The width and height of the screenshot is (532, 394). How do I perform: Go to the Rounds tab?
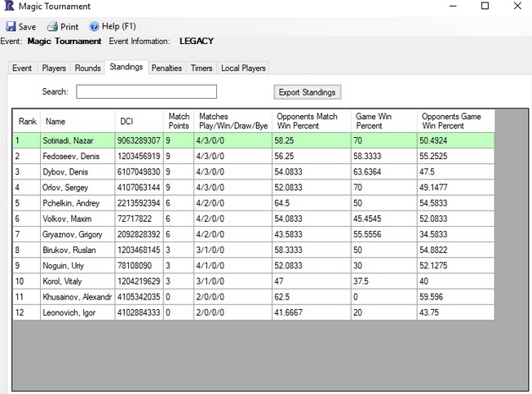click(88, 69)
